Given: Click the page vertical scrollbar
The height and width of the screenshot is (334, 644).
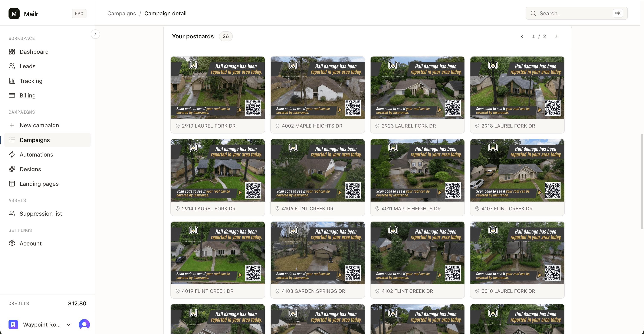Looking at the screenshot, I should point(641,182).
